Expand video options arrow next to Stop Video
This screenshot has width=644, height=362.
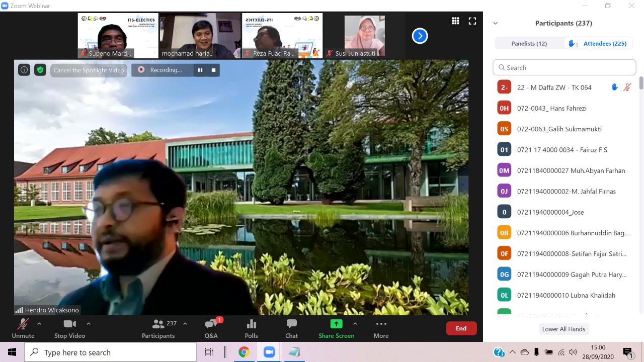(x=89, y=324)
